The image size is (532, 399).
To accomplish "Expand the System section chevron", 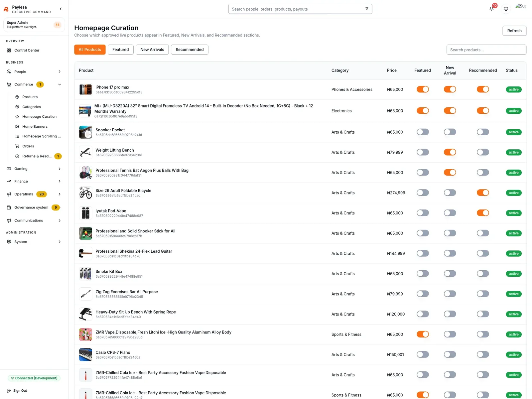I will tap(60, 242).
